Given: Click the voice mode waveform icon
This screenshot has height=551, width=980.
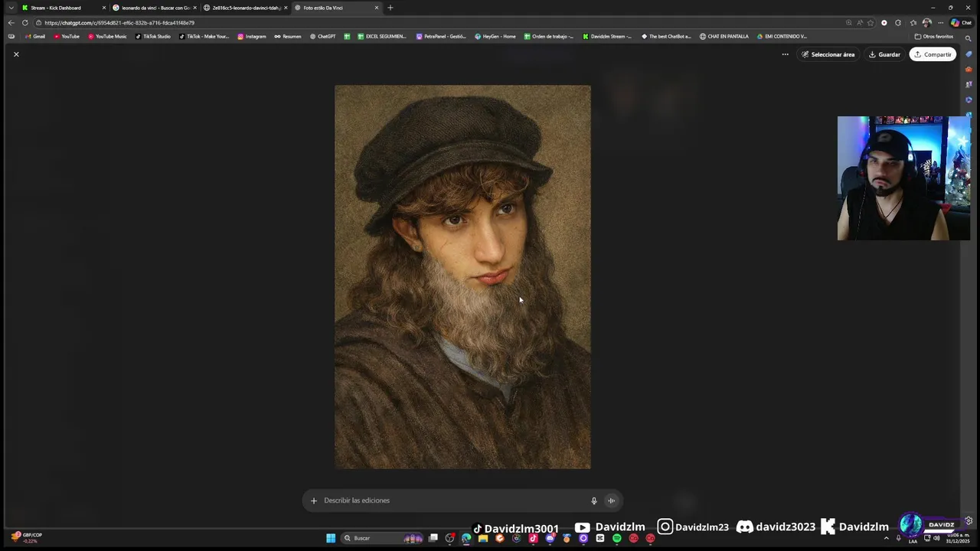Looking at the screenshot, I should (x=611, y=500).
